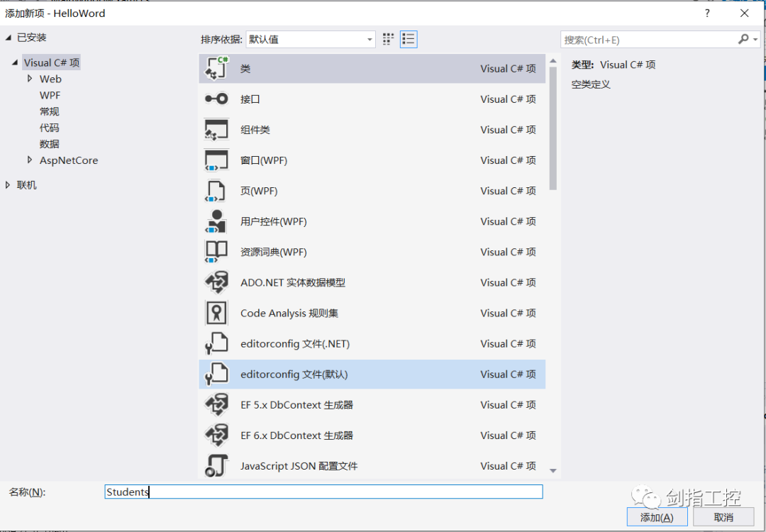Select the JavaScript JSON 配置文件 icon
The height and width of the screenshot is (532, 766).
pos(216,466)
